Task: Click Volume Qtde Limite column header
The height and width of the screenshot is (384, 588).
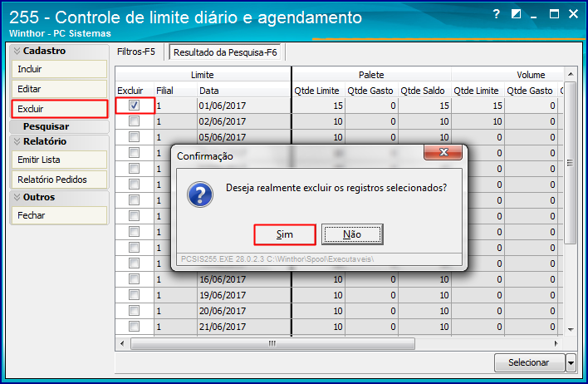Action: coord(478,91)
